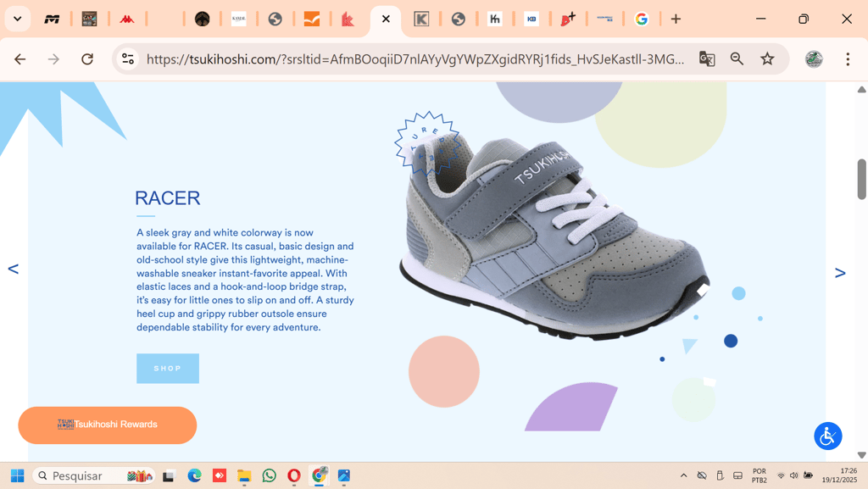The width and height of the screenshot is (868, 489).
Task: Open the Windows Start menu
Action: (17, 475)
